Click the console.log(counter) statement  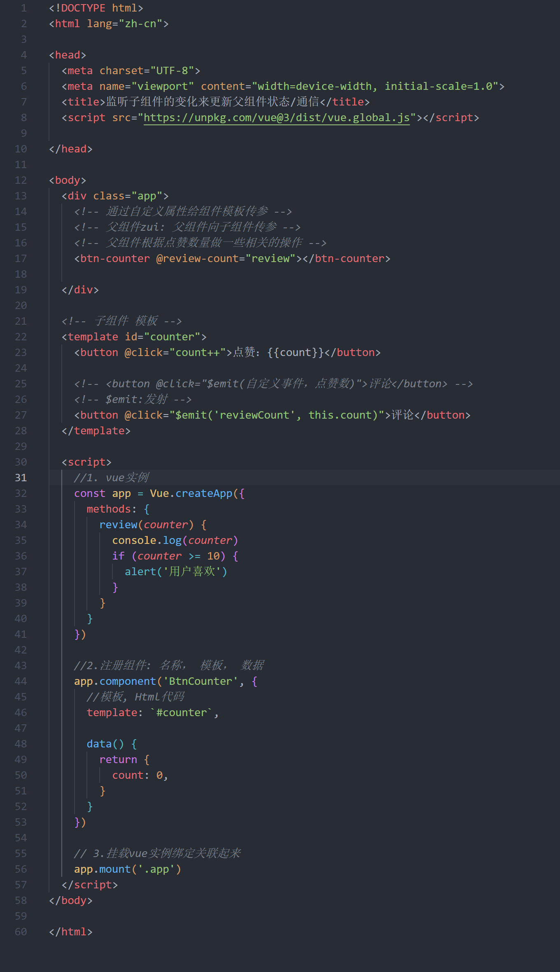175,541
